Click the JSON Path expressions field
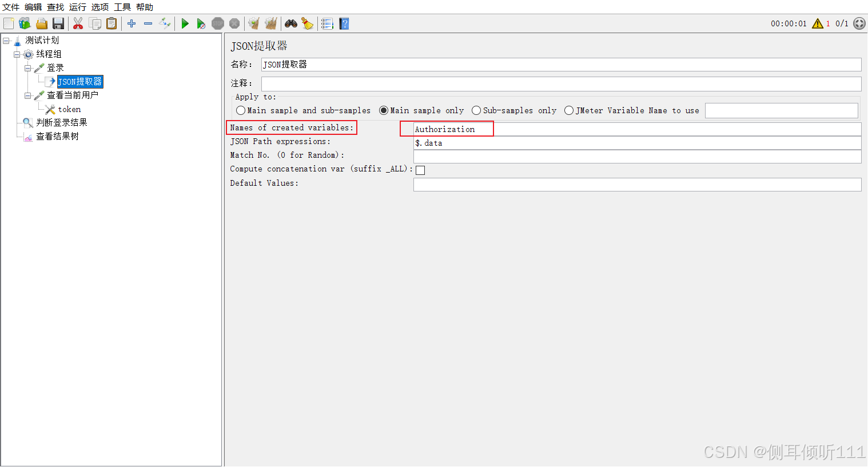 (x=637, y=143)
